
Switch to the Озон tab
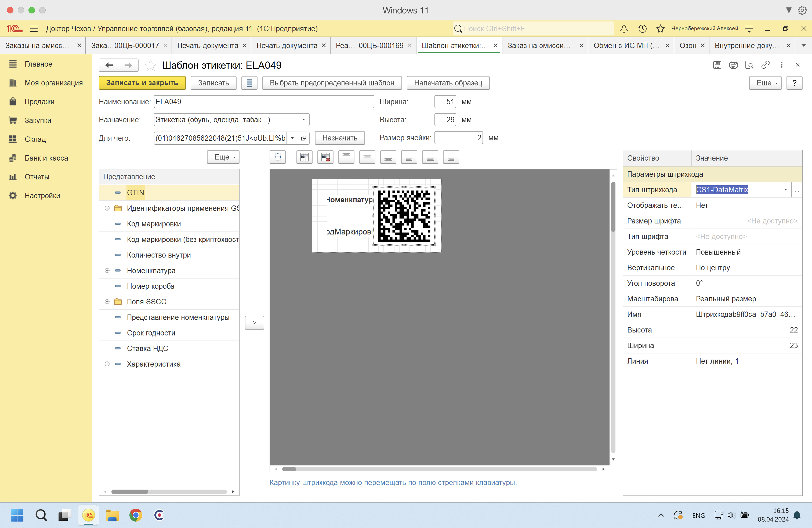[687, 46]
